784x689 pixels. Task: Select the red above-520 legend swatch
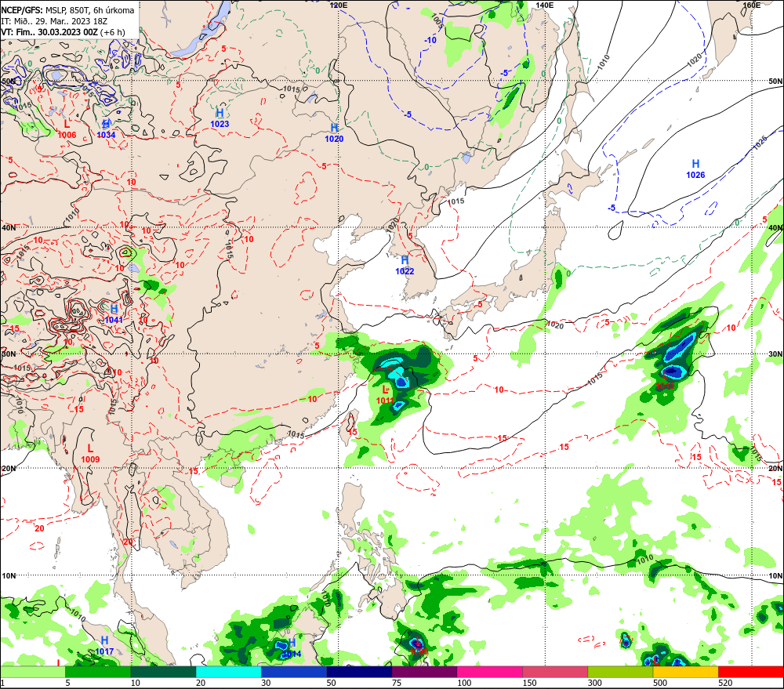pos(750,672)
